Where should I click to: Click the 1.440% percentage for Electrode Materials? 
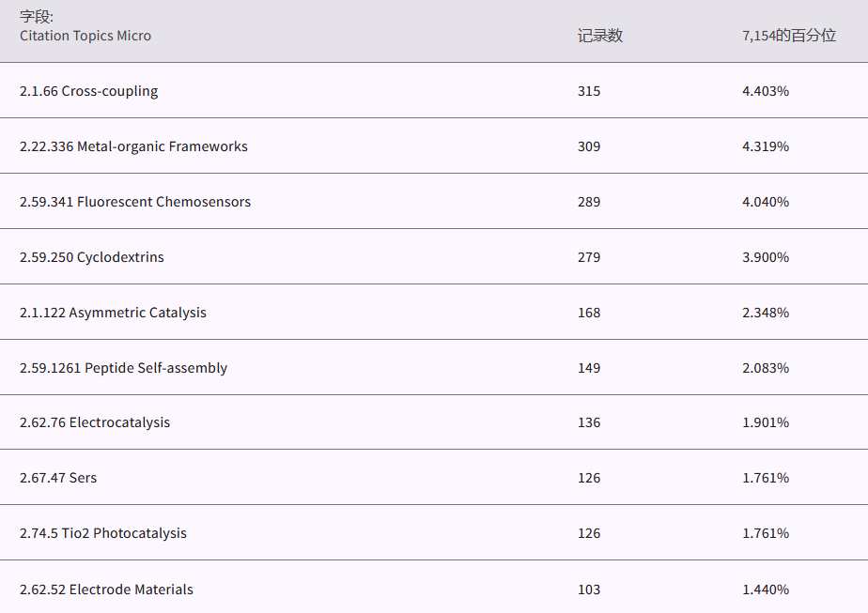tap(766, 590)
